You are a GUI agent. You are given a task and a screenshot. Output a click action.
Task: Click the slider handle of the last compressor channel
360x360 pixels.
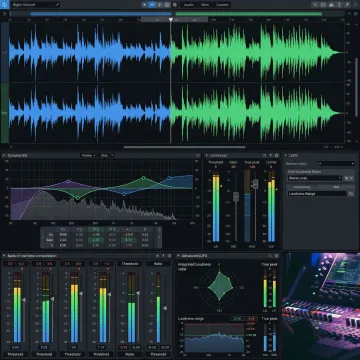(165, 308)
